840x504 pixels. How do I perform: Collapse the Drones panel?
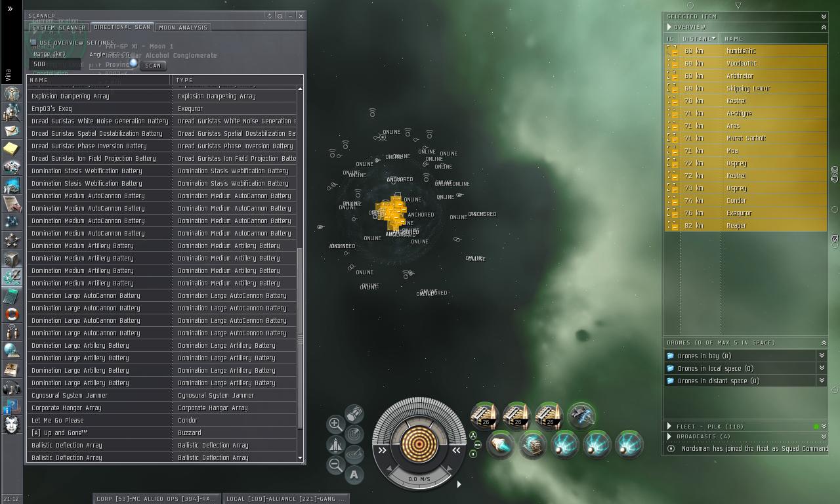click(x=824, y=343)
